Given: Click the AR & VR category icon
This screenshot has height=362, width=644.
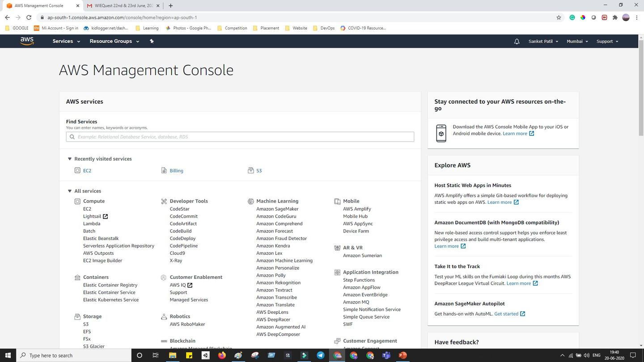Looking at the screenshot, I should click(337, 248).
